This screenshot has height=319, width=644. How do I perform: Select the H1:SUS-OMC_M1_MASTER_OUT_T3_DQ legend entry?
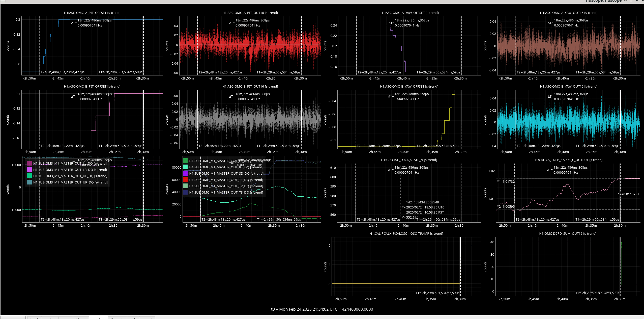(226, 192)
